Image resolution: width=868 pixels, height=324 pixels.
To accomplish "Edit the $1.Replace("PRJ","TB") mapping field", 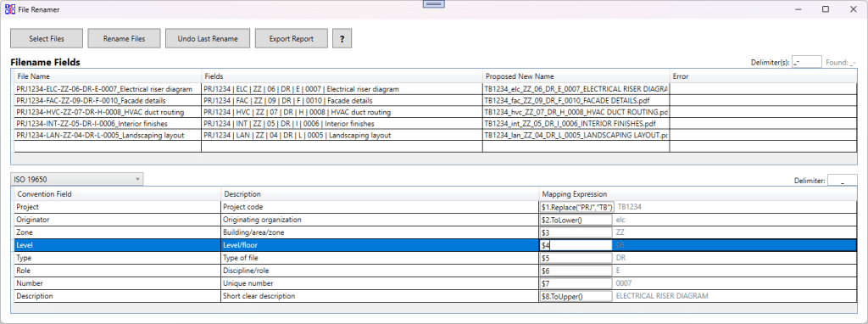I will point(576,207).
